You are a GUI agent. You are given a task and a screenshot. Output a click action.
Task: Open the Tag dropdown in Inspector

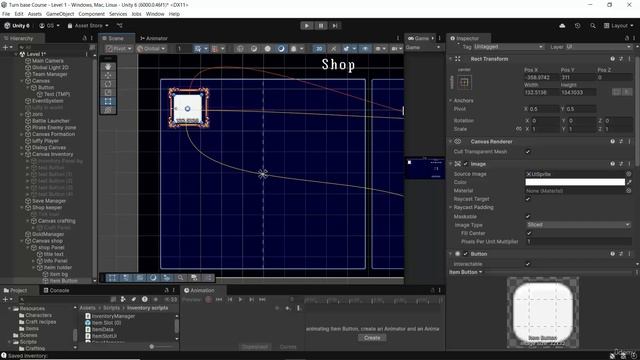pyautogui.click(x=509, y=47)
